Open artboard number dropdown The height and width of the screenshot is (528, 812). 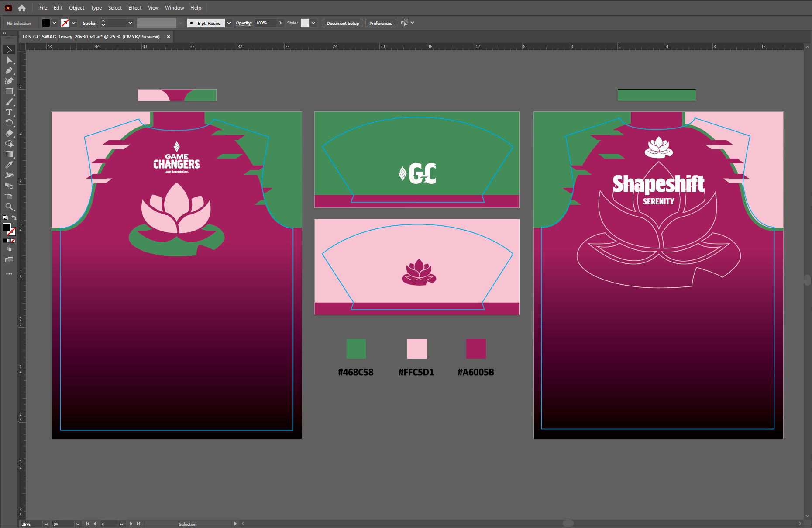pyautogui.click(x=121, y=524)
